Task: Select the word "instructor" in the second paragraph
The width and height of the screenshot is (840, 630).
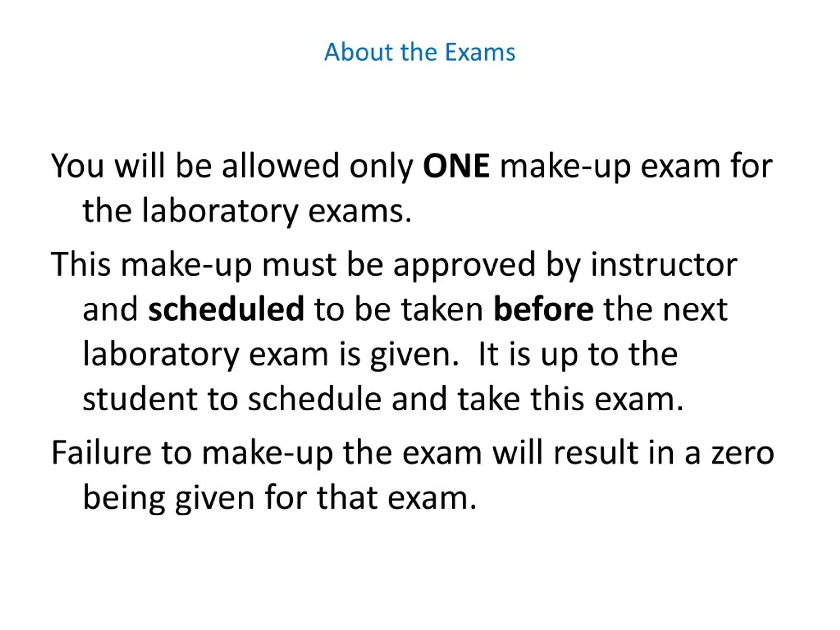Action: point(664,264)
